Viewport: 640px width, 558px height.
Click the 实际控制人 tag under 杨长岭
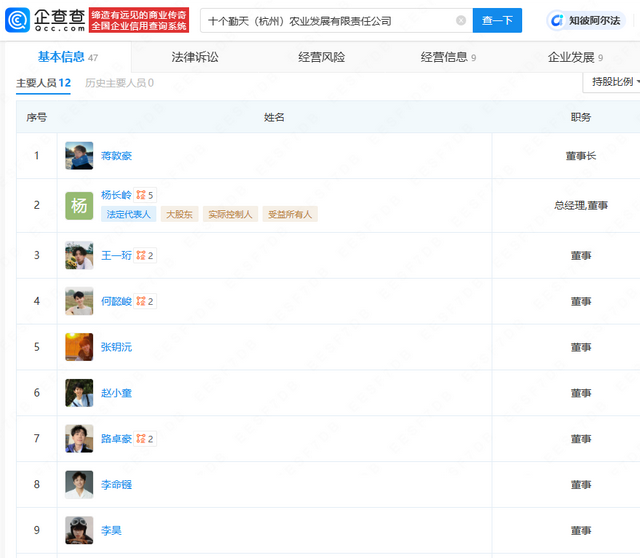click(x=229, y=214)
